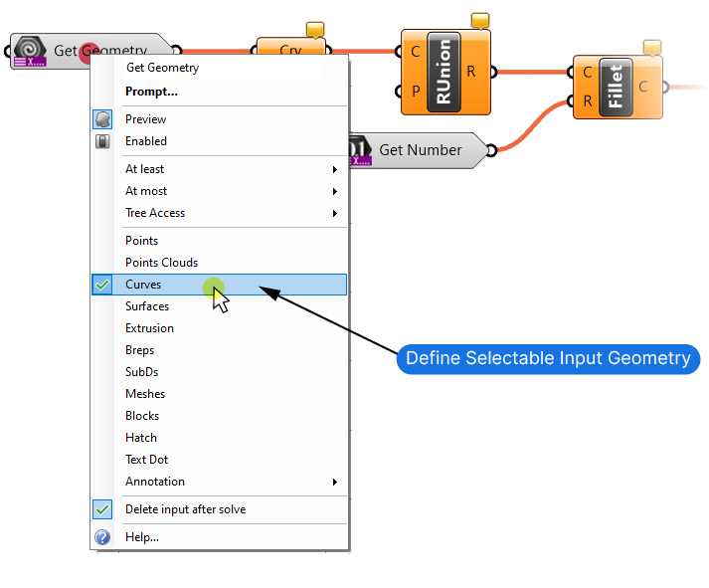Click the Fillet R input grip
The width and height of the screenshot is (709, 588).
[570, 100]
